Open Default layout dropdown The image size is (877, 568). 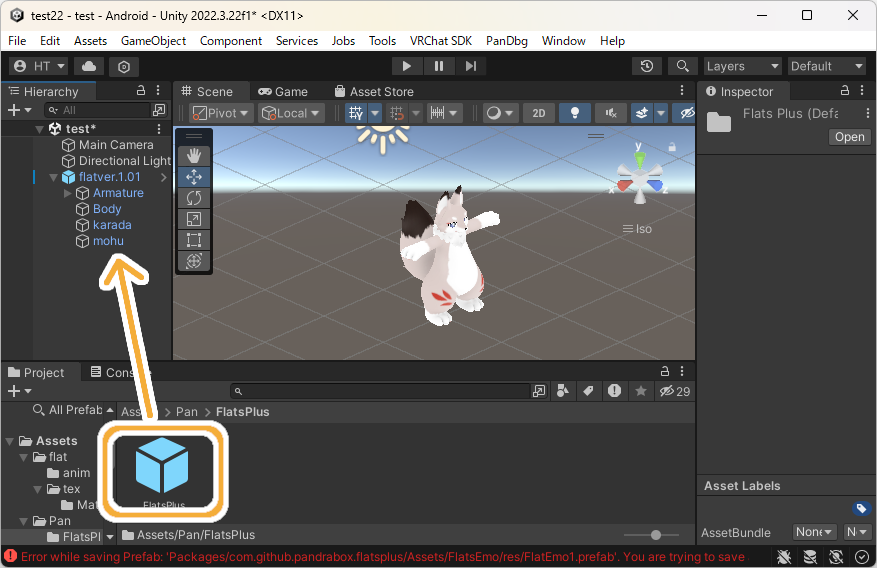click(x=827, y=66)
